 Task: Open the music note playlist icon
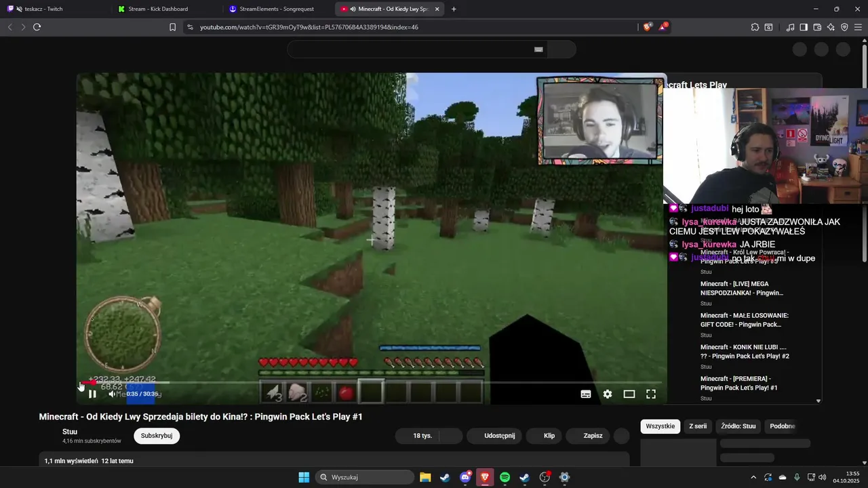pos(790,27)
